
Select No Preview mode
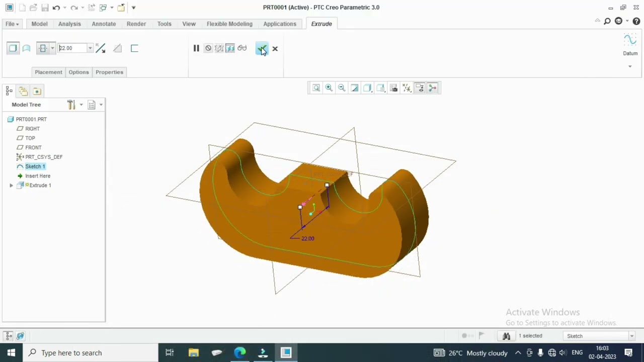tap(208, 48)
